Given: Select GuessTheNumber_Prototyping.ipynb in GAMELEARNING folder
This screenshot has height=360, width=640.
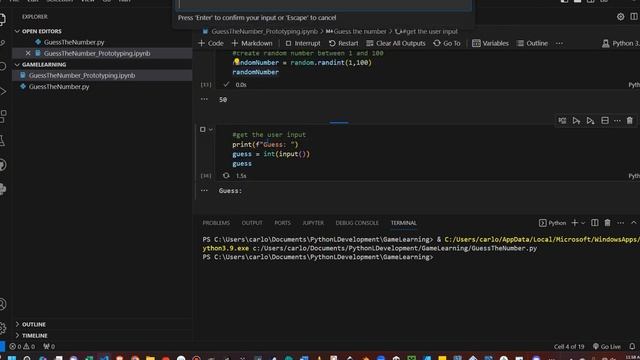Looking at the screenshot, I should coord(82,75).
